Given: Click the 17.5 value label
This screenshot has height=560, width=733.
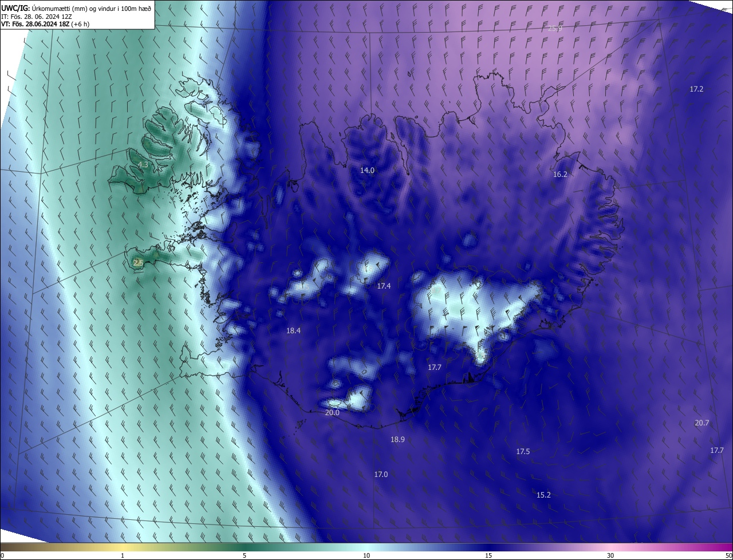Looking at the screenshot, I should coord(523,452).
